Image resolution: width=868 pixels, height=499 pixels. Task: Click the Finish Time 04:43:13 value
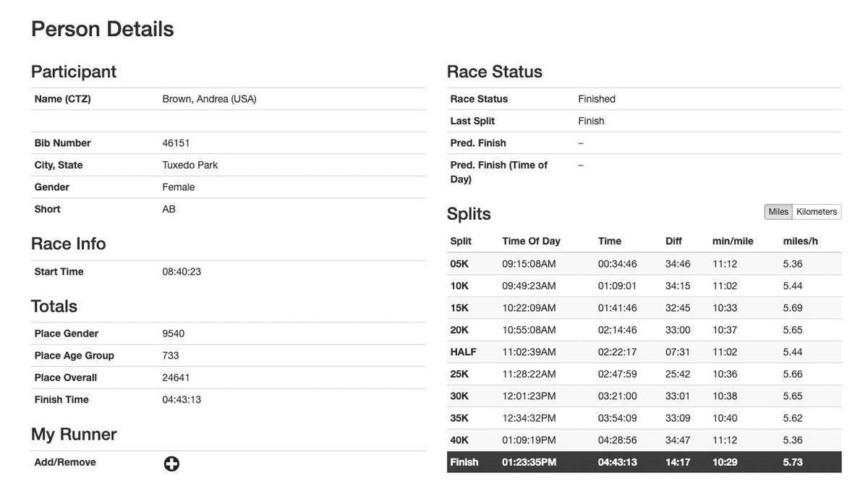coord(182,398)
